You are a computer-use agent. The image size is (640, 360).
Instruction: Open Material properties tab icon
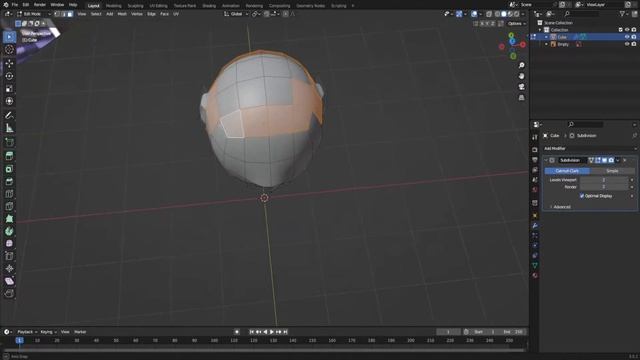(535, 276)
